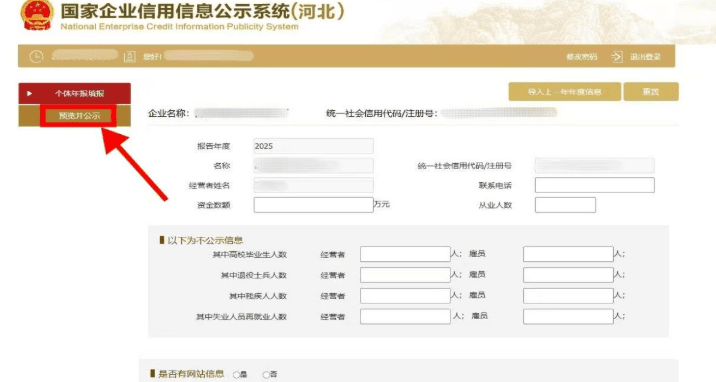
Task: Click the 重置 button
Action: (651, 92)
